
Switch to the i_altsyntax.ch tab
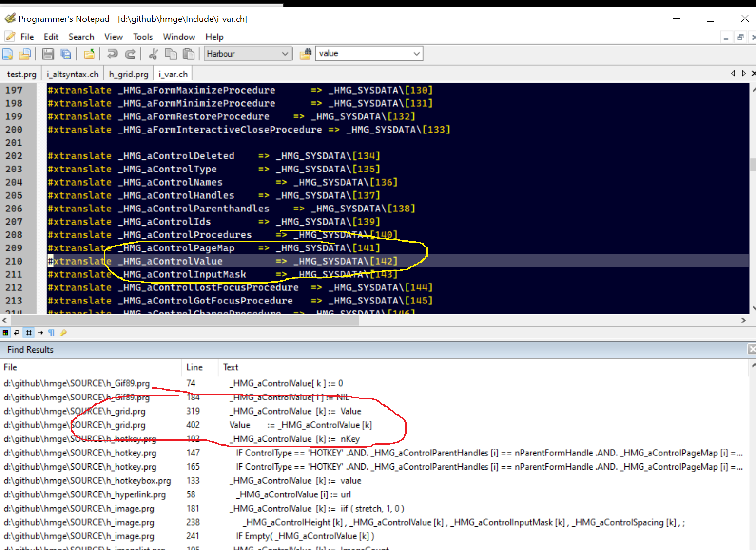click(73, 74)
